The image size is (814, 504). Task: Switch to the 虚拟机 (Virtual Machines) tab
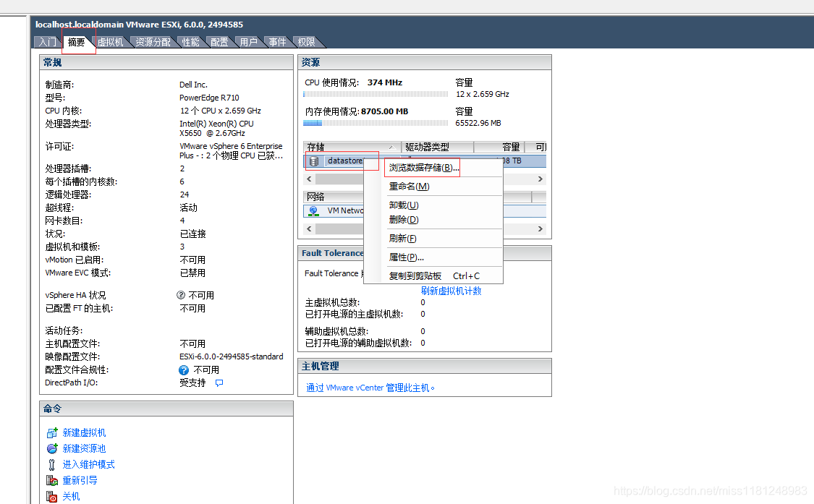point(110,42)
